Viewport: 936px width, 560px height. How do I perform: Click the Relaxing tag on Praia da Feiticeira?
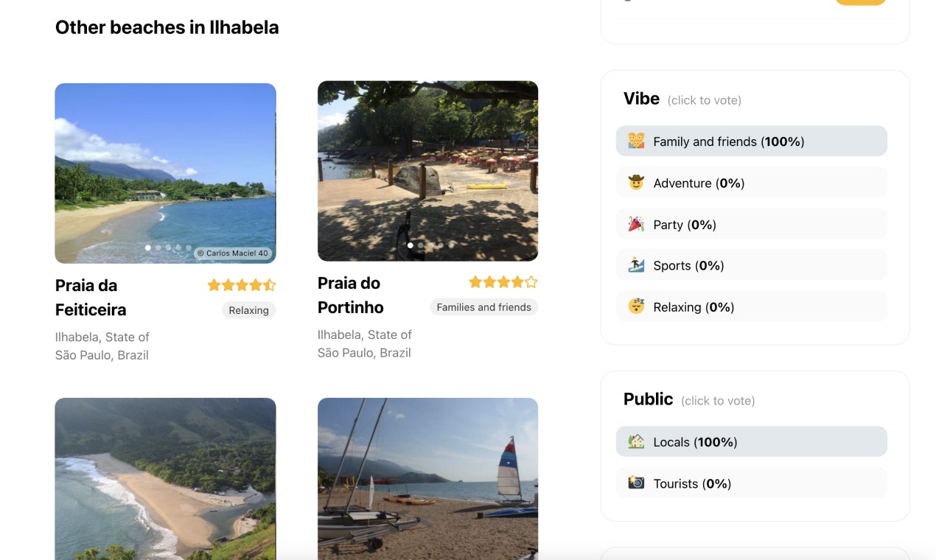(x=248, y=309)
